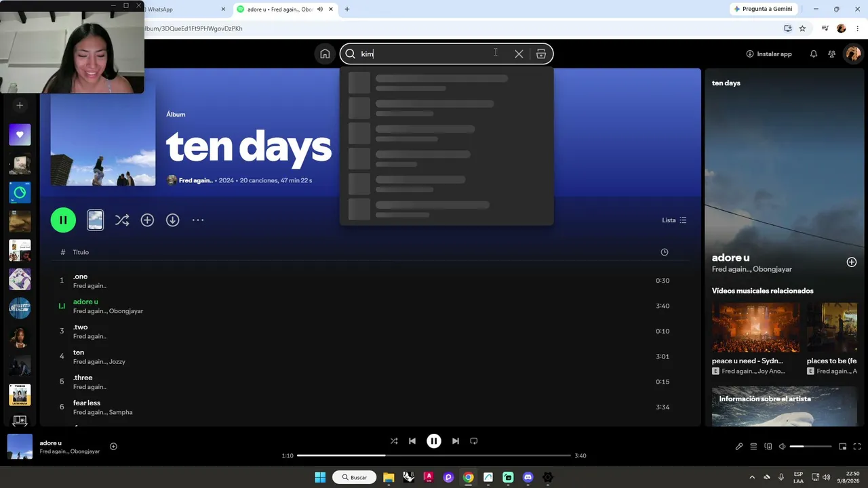Mute the volume speaker icon
This screenshot has width=868, height=488.
point(782,447)
